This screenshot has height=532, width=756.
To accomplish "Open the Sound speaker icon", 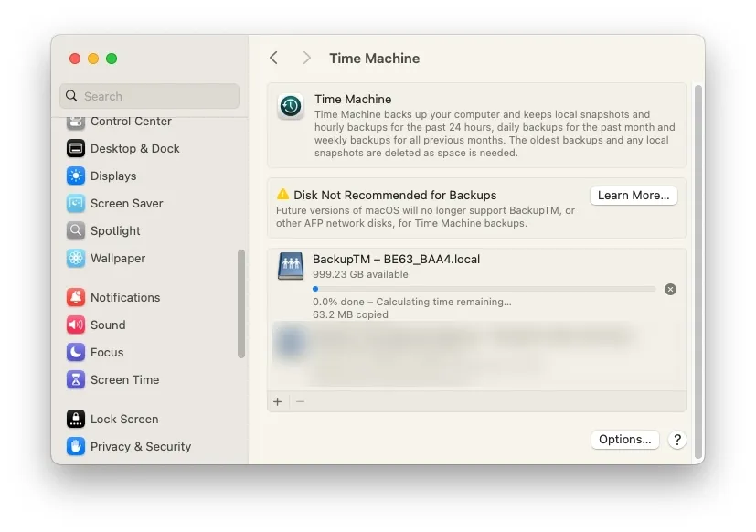I will tap(76, 325).
